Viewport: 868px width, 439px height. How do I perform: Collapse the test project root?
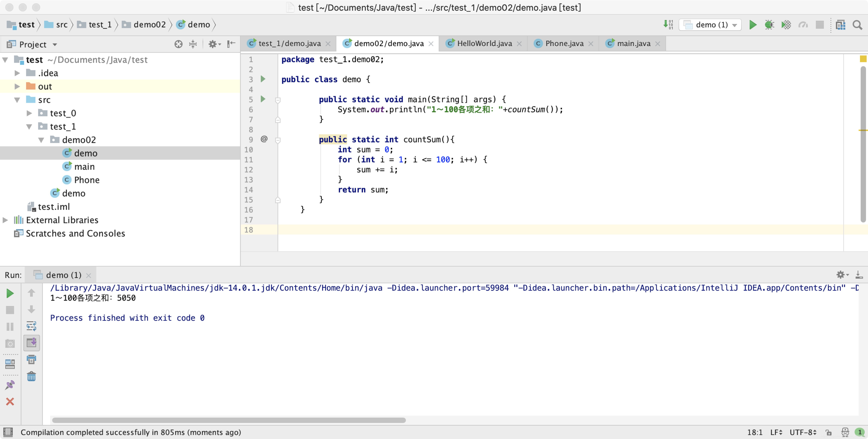(x=5, y=60)
